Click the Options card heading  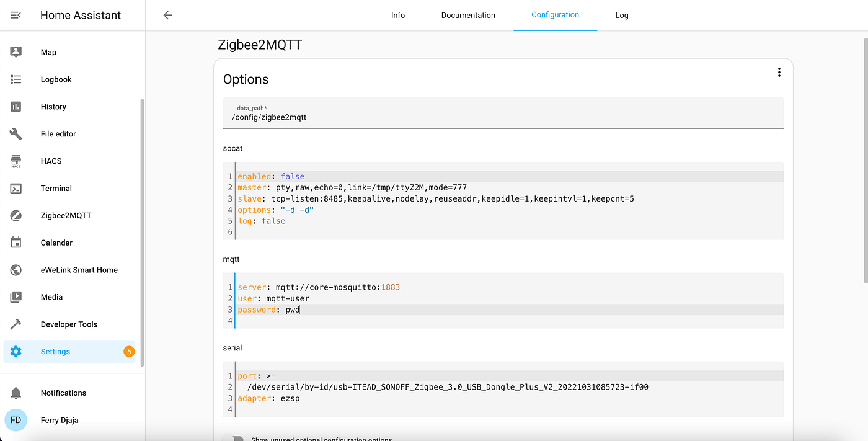click(246, 79)
